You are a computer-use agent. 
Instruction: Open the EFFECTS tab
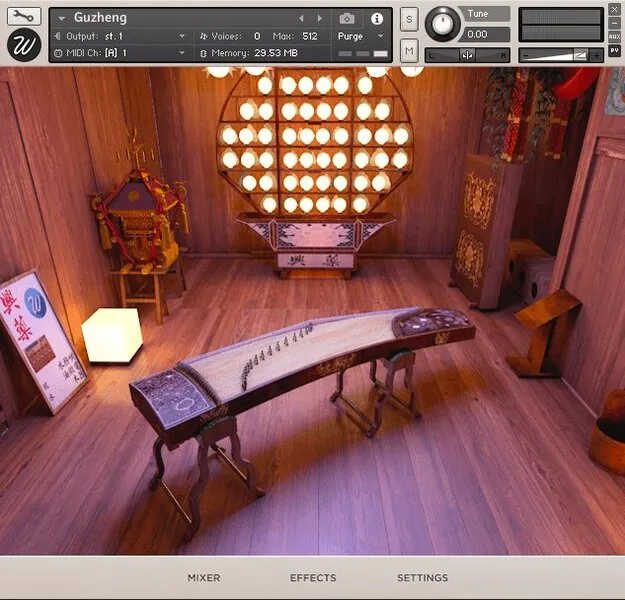coord(313,578)
